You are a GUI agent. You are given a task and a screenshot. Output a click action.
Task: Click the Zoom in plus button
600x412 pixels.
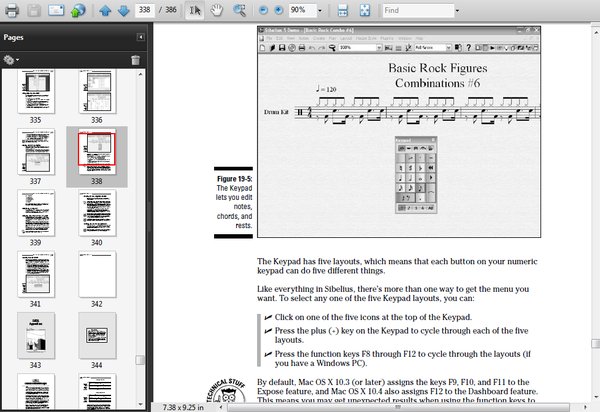click(279, 11)
